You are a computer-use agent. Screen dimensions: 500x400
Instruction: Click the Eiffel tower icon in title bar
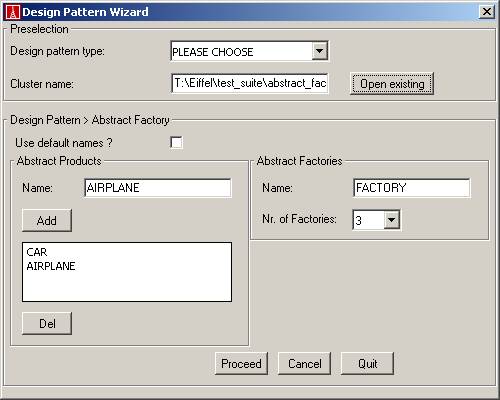(x=13, y=12)
